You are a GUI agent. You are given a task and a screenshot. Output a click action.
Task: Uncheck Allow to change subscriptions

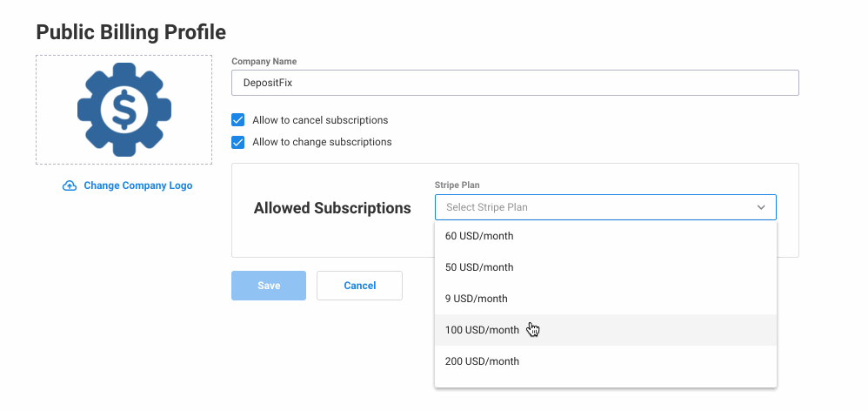tap(238, 142)
